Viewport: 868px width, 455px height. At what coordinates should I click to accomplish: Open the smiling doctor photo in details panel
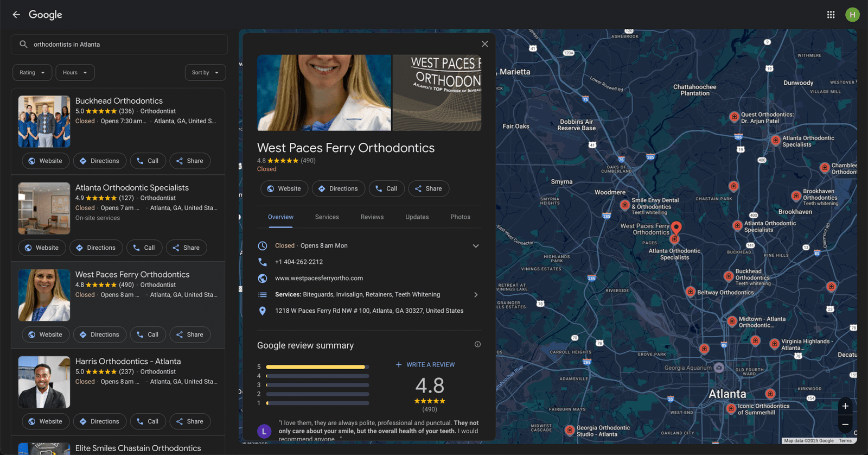[324, 93]
